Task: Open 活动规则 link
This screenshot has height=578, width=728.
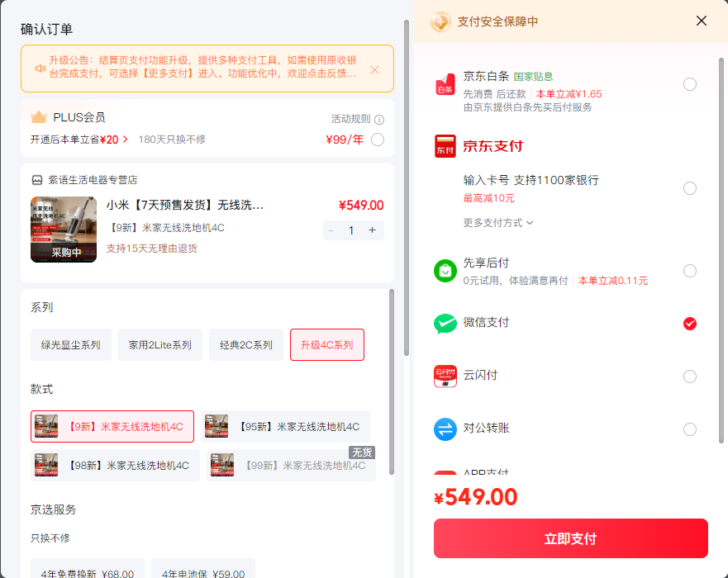Action: (x=350, y=119)
